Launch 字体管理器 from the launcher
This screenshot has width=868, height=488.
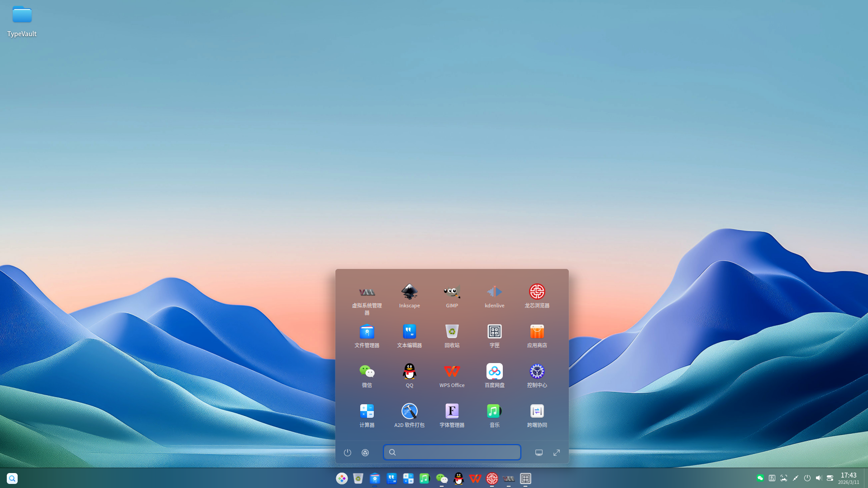coord(452,415)
